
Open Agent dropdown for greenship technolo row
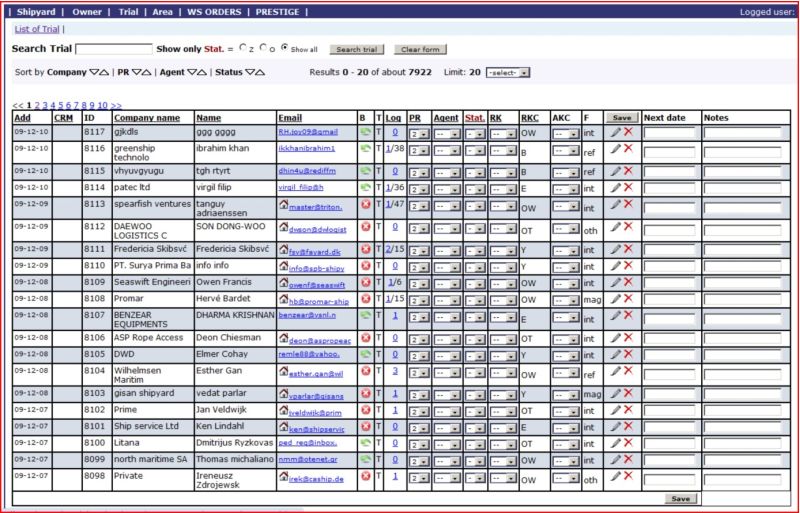pos(447,151)
